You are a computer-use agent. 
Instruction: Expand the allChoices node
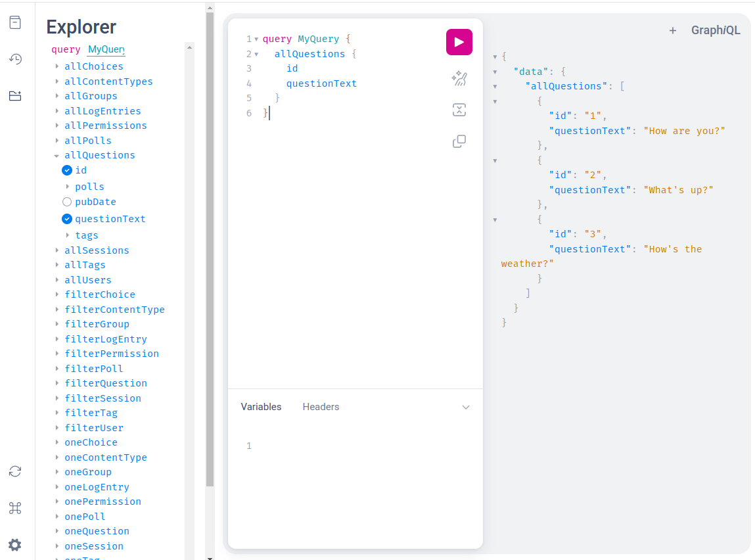(57, 66)
